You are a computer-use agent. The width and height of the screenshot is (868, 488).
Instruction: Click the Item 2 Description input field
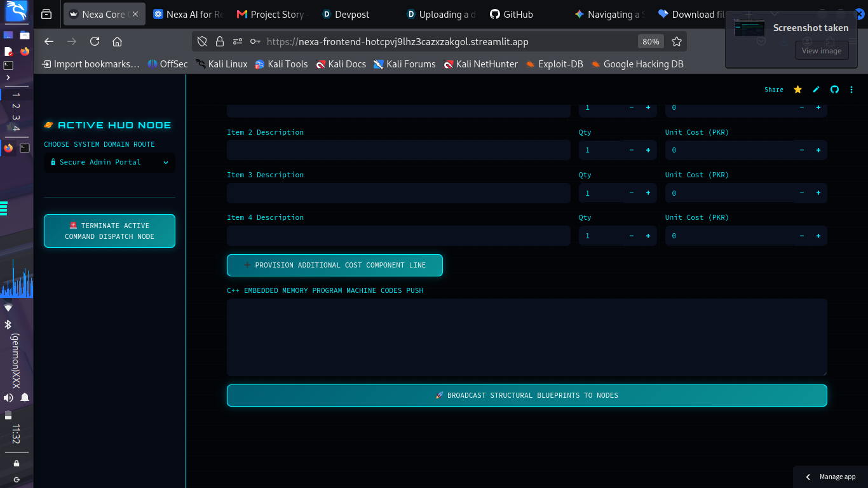(x=398, y=150)
